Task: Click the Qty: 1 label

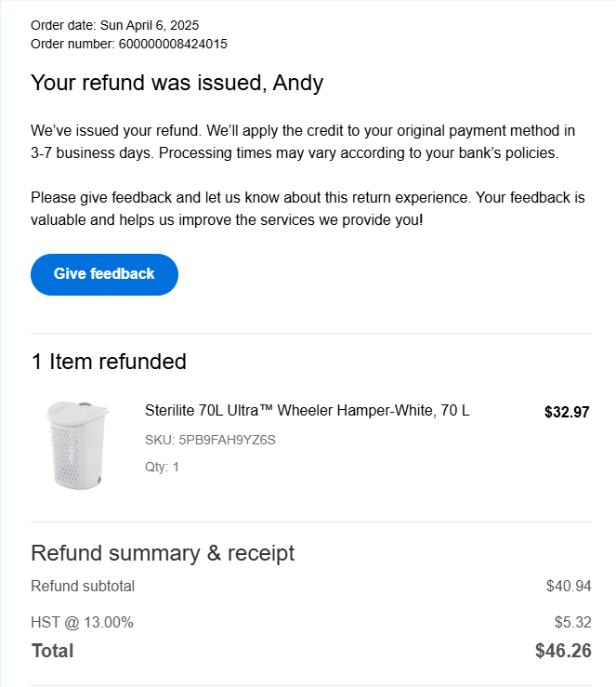Action: point(162,467)
